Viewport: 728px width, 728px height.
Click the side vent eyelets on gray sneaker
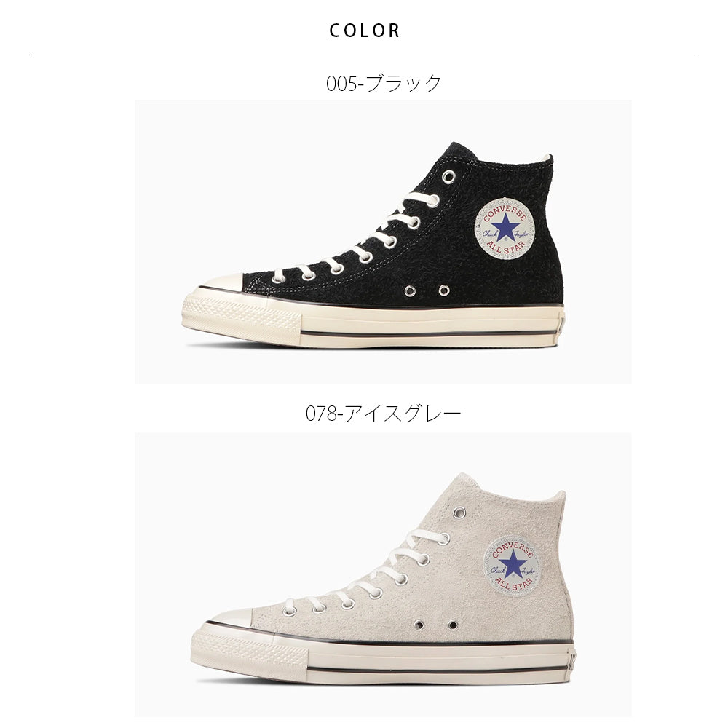click(436, 625)
